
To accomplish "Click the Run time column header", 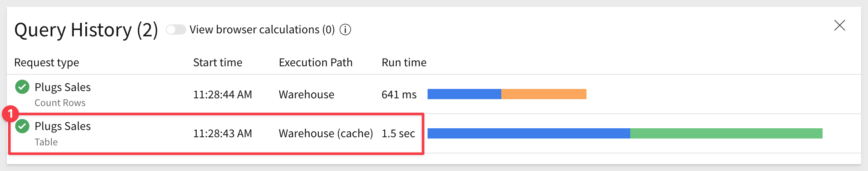I will [404, 62].
